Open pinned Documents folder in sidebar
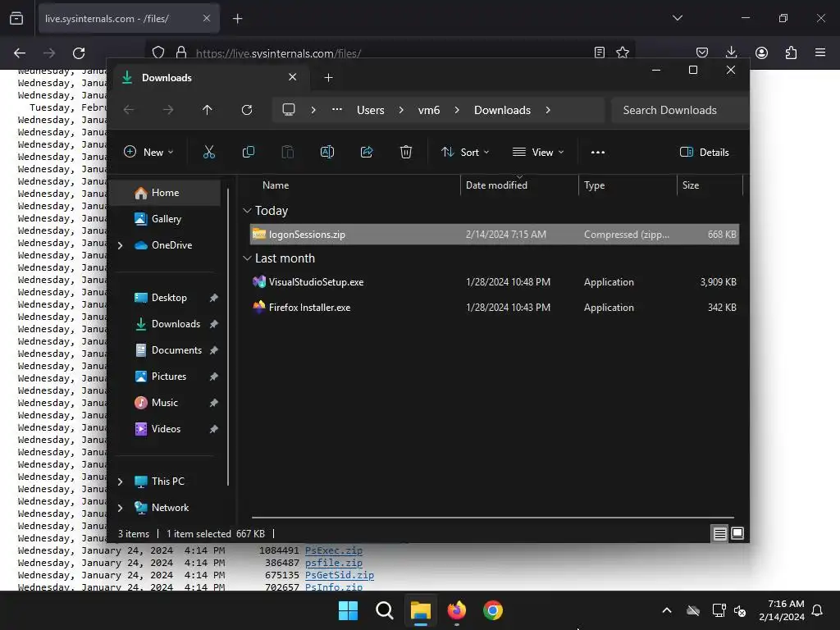The width and height of the screenshot is (840, 630). coord(176,350)
